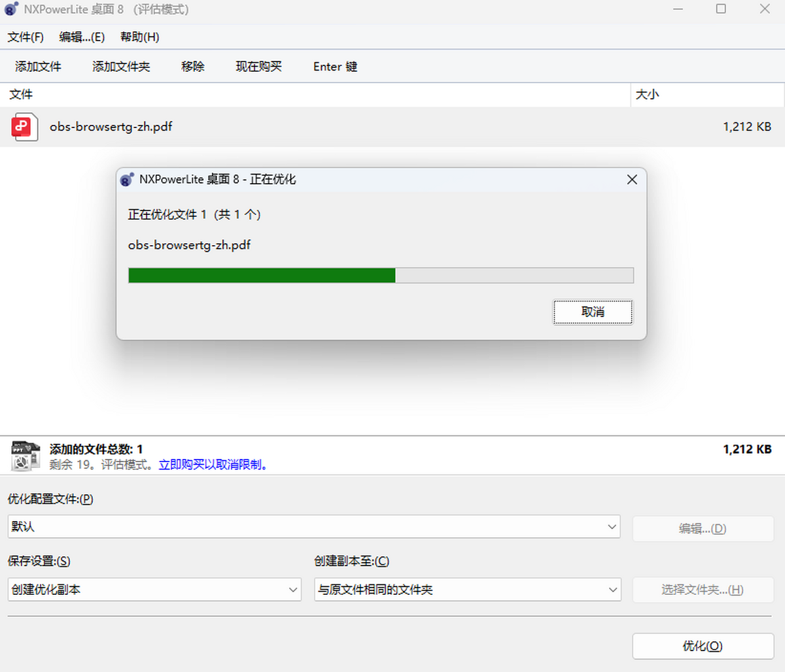The width and height of the screenshot is (785, 672).
Task: Open the save settings dropdown 创建优化副本
Action: coord(293,590)
